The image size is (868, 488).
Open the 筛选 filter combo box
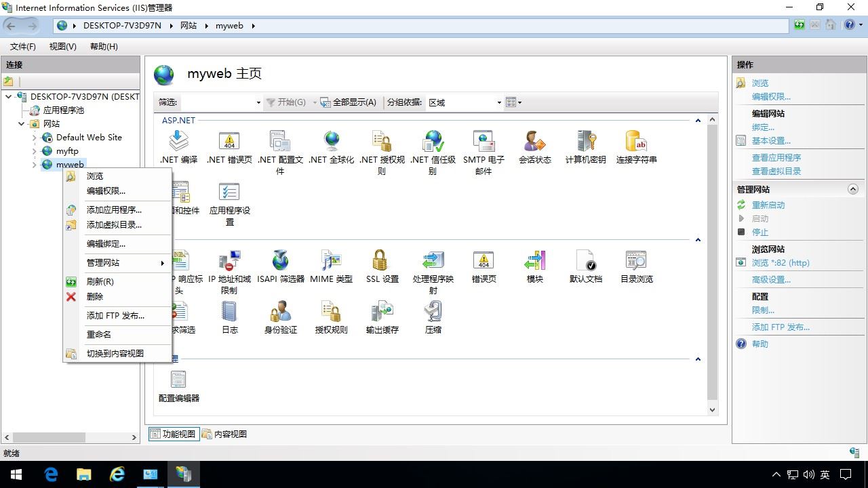coord(221,102)
